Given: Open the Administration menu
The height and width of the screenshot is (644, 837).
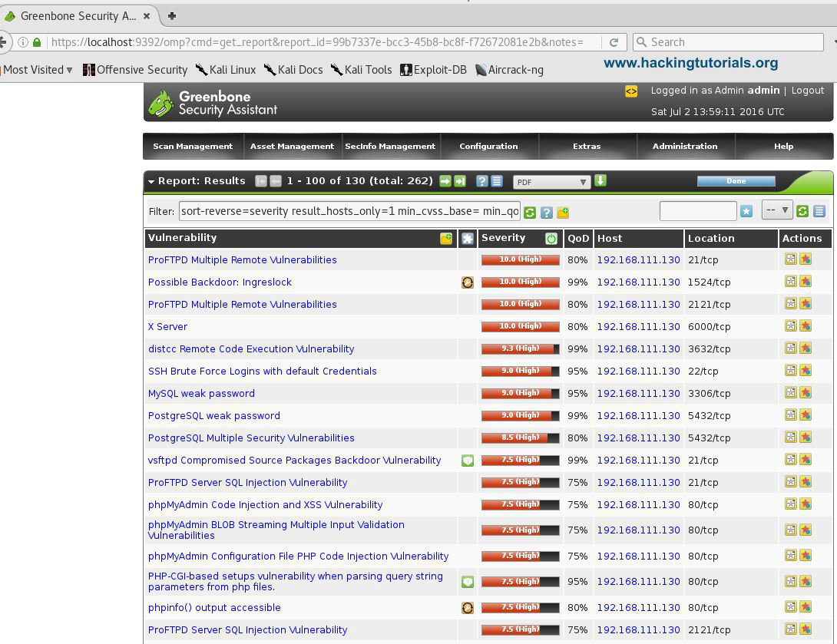Looking at the screenshot, I should [685, 146].
